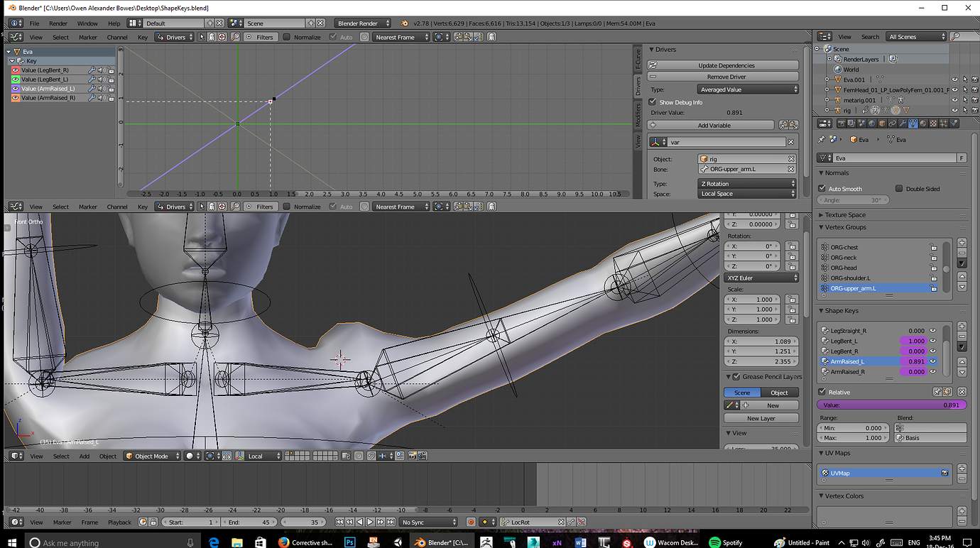Click Filters button in upper graph editor
This screenshot has width=980, height=548.
(261, 37)
